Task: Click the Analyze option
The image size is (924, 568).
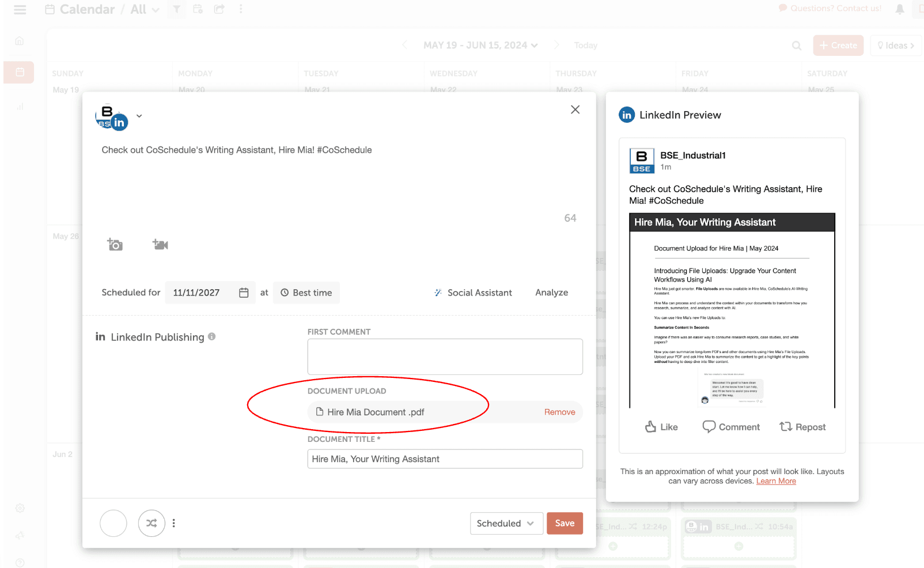Action: [551, 293]
